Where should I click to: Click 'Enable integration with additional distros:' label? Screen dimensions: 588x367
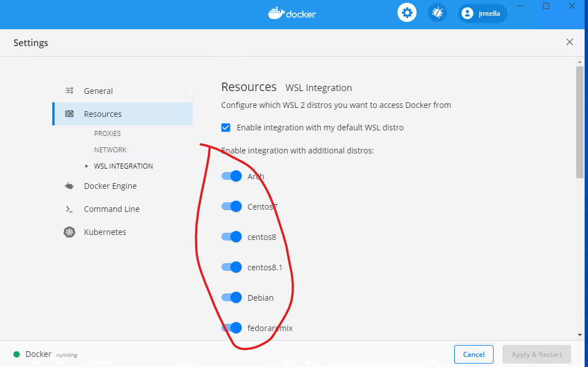click(297, 151)
